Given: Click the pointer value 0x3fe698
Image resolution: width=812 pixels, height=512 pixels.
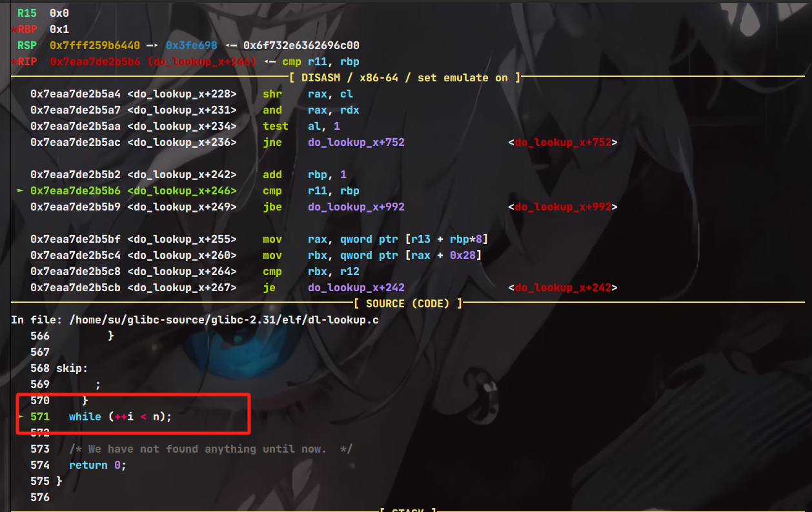Looking at the screenshot, I should 192,45.
